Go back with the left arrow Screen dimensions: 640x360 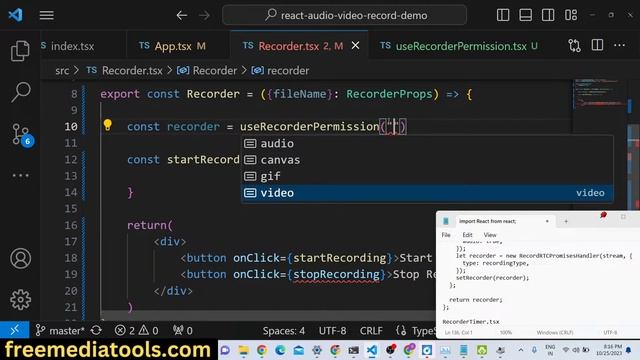pyautogui.click(x=182, y=16)
